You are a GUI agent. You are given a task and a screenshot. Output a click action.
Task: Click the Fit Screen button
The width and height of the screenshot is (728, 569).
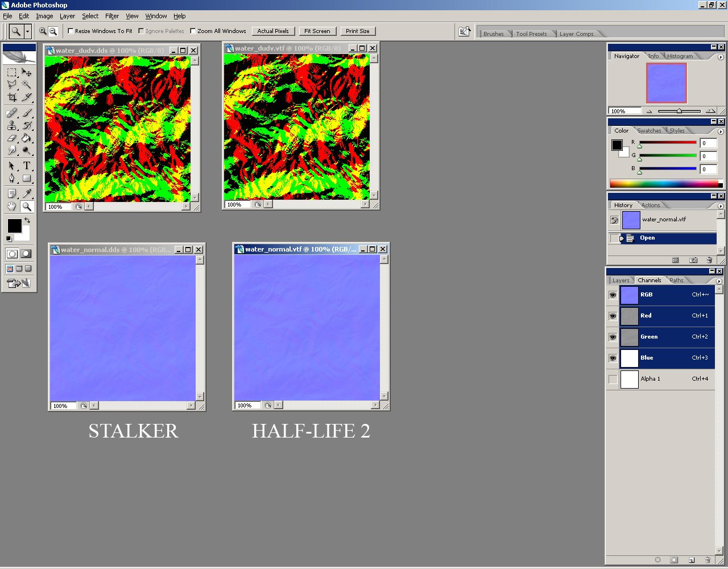[x=317, y=31]
